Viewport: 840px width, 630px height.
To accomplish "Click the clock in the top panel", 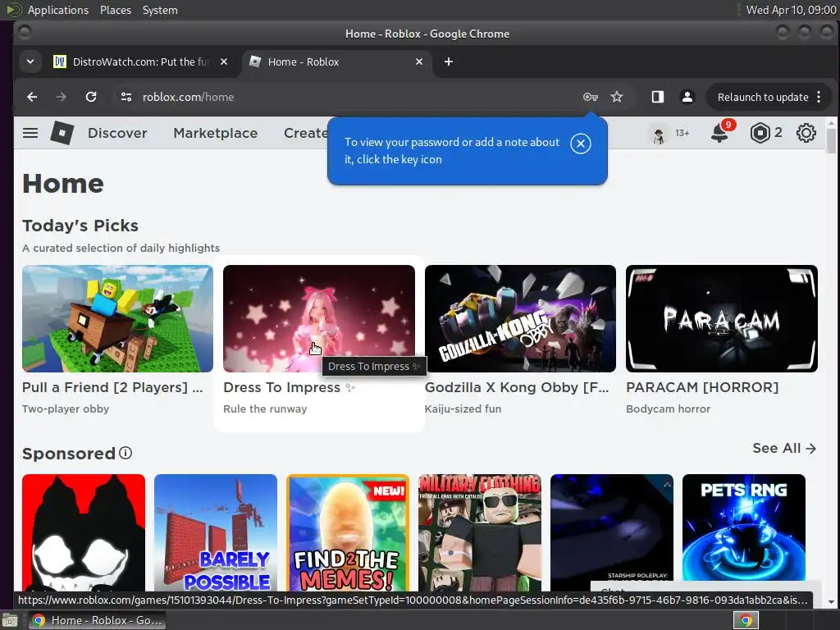I will pyautogui.click(x=791, y=10).
